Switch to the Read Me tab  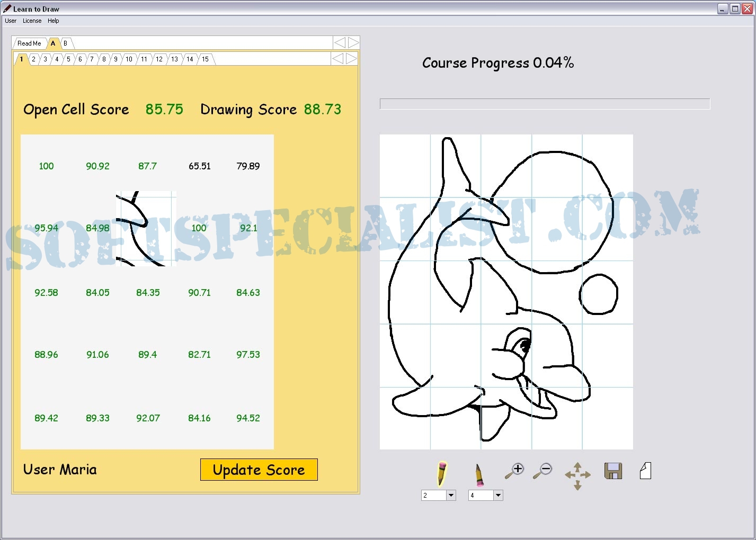pyautogui.click(x=29, y=43)
